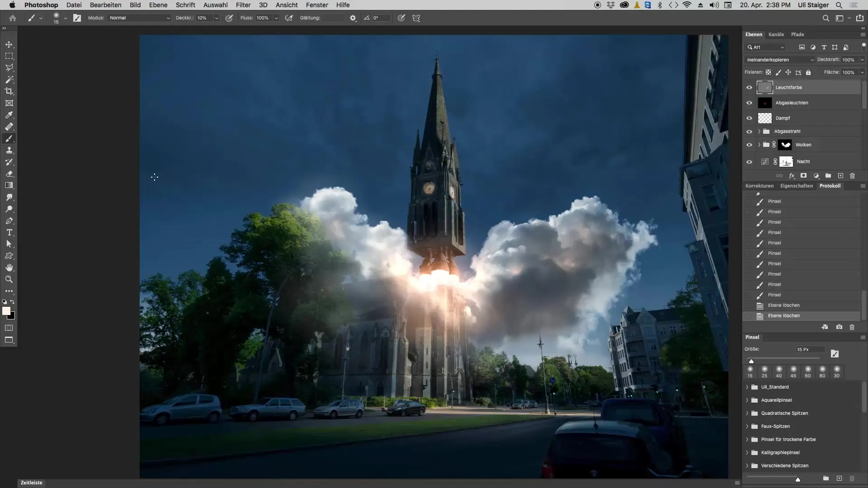Image resolution: width=868 pixels, height=488 pixels.
Task: Hide the Nacht layer
Action: tap(749, 162)
